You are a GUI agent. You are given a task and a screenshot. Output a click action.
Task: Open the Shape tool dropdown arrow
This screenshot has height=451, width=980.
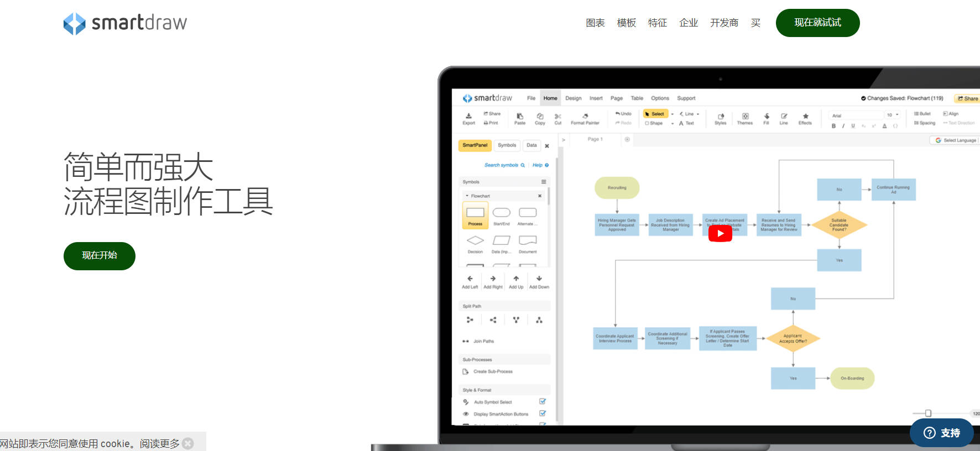coord(673,123)
